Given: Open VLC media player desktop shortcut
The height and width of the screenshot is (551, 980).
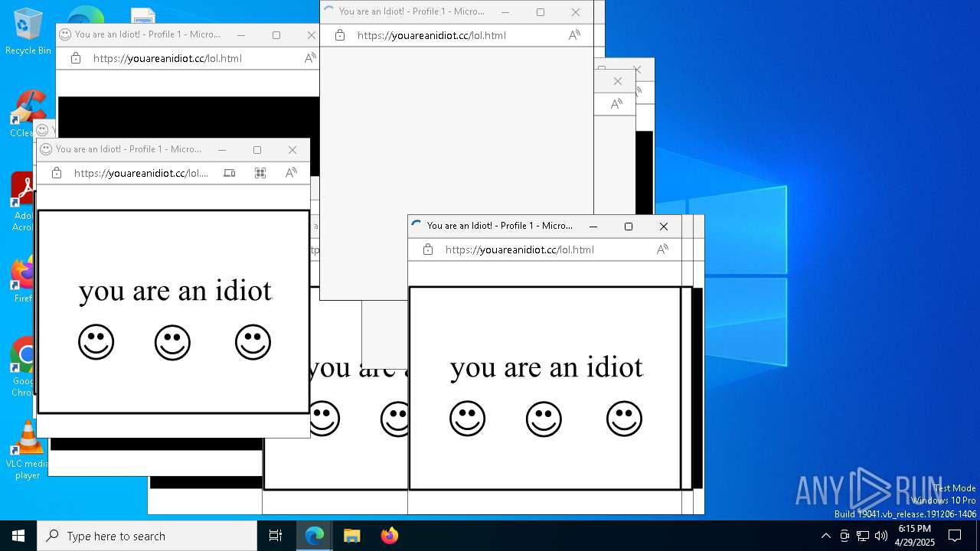Looking at the screenshot, I should [28, 450].
